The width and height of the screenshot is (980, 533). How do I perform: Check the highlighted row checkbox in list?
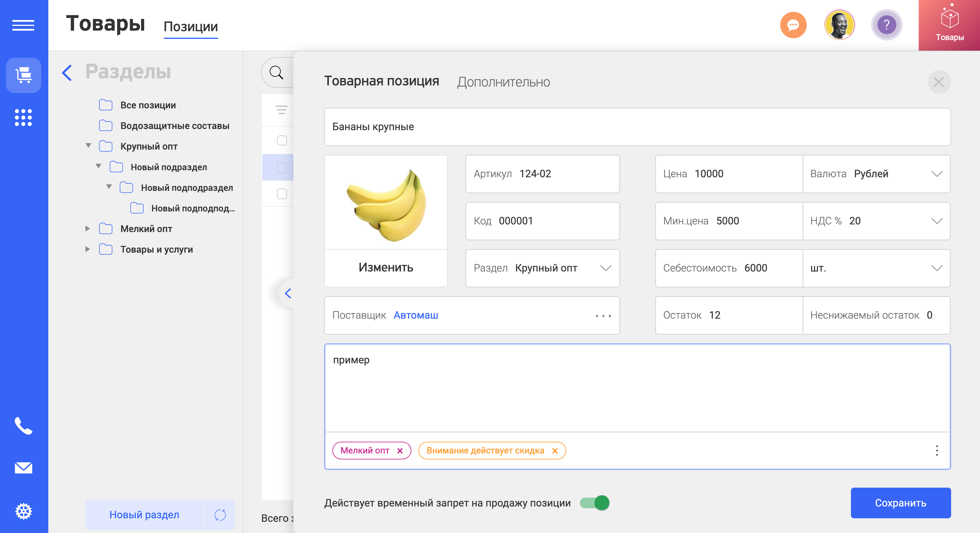point(282,167)
